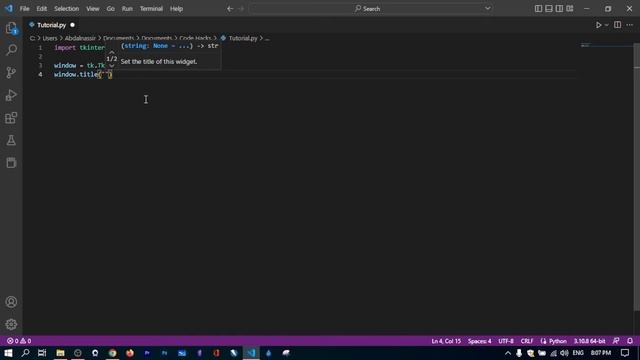Open the volume control in tray

coord(564,353)
